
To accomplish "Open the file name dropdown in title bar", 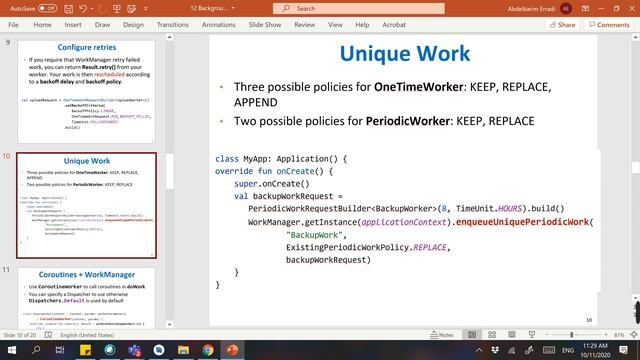I will (233, 8).
